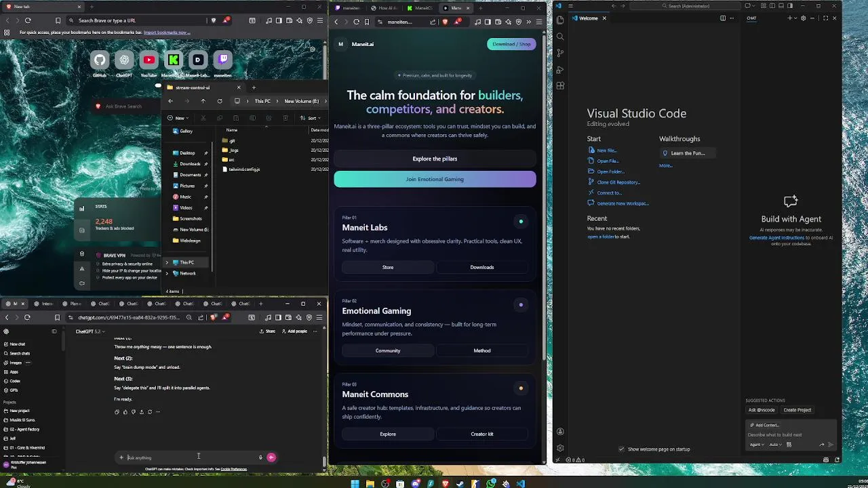Screen dimensions: 868x488
Task: Open Windows Start button on taskbar
Action: click(355, 484)
